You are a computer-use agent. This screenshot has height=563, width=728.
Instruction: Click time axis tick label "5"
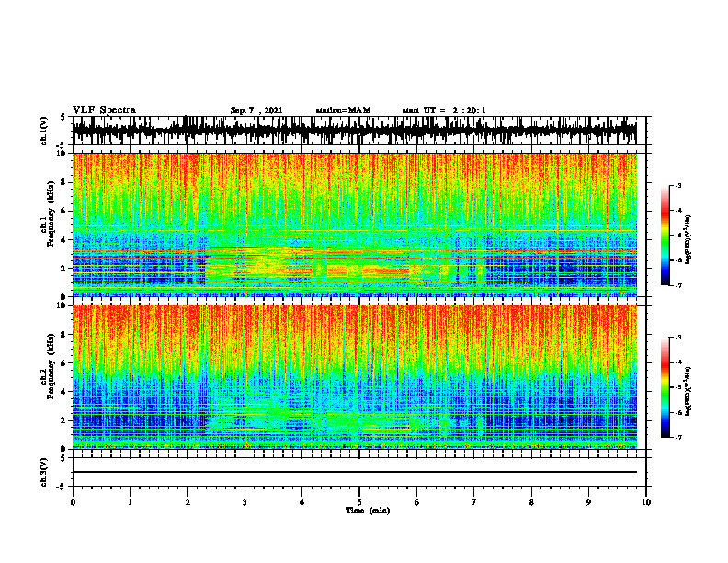[359, 502]
